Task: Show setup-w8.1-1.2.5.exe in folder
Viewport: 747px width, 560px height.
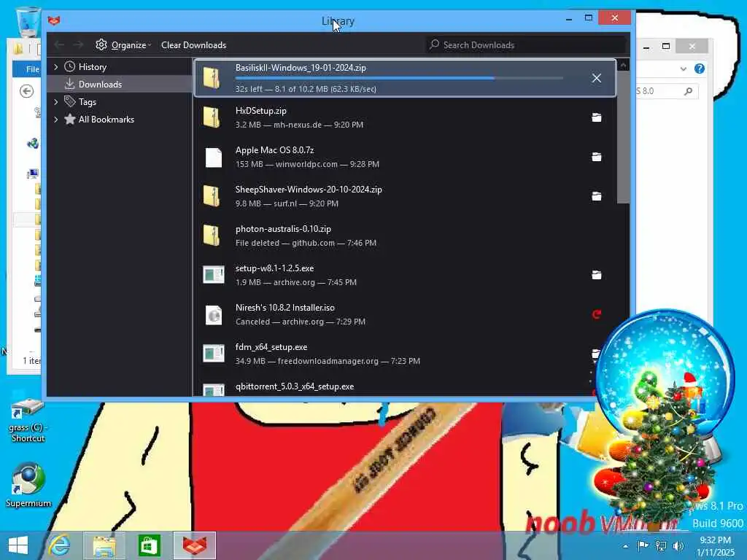Action: coord(597,275)
